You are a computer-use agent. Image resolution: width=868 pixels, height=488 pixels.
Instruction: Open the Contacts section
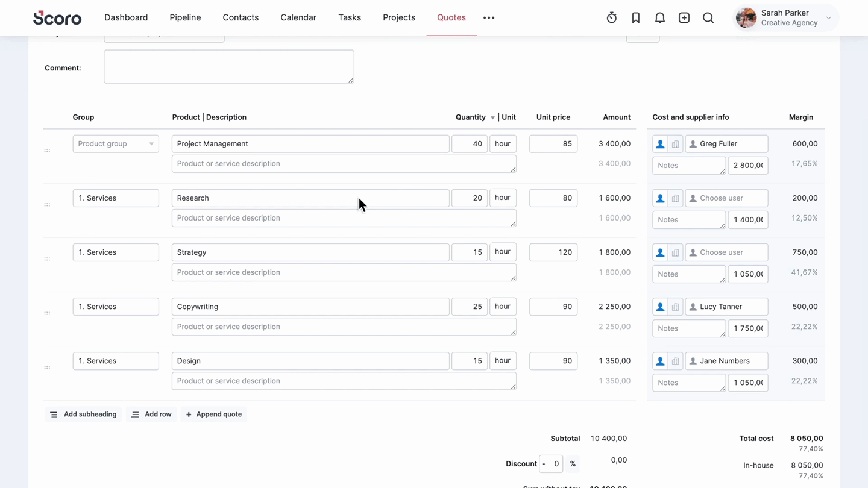click(x=241, y=17)
